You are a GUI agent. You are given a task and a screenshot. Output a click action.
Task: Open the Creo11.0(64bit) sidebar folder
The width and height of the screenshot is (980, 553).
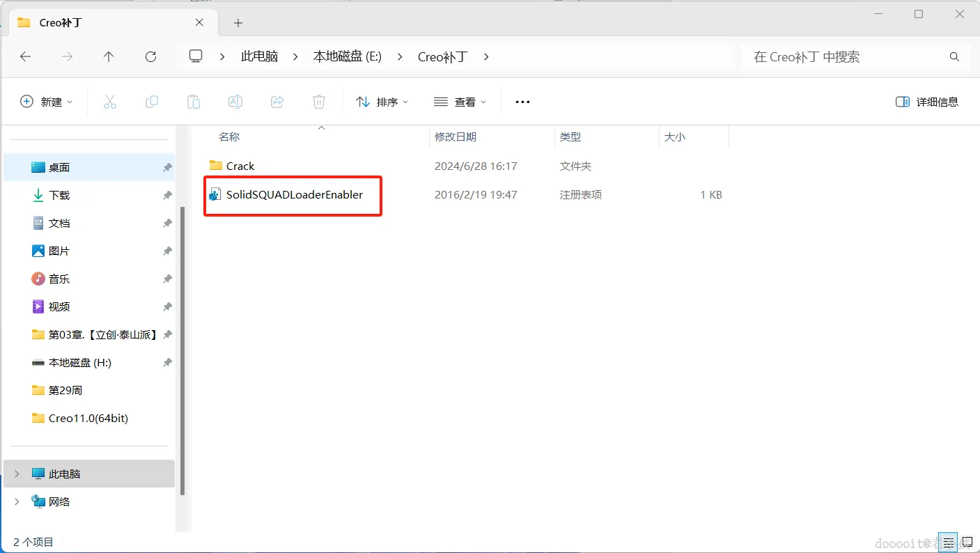coord(89,418)
